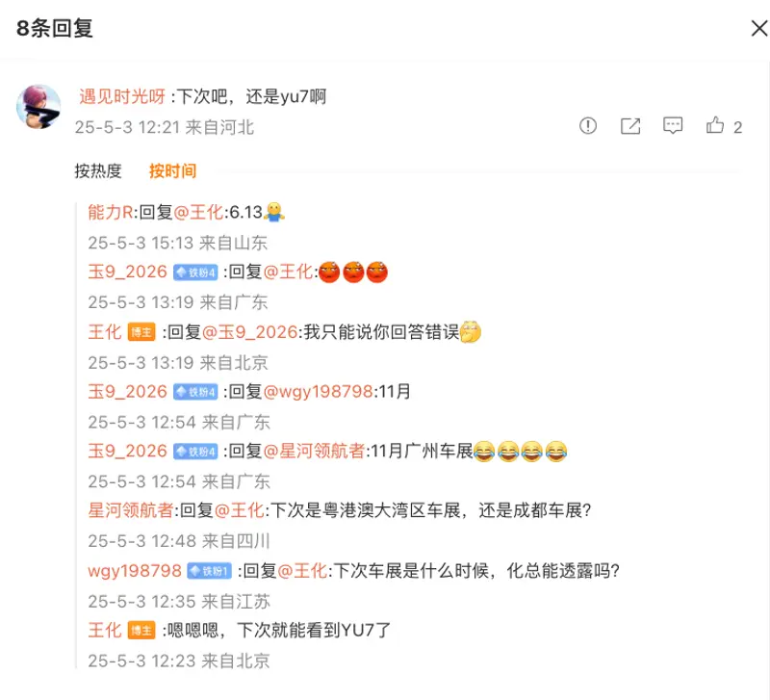This screenshot has height=700, width=770.
Task: Open 星河领航者 commenter profile
Action: click(x=131, y=510)
